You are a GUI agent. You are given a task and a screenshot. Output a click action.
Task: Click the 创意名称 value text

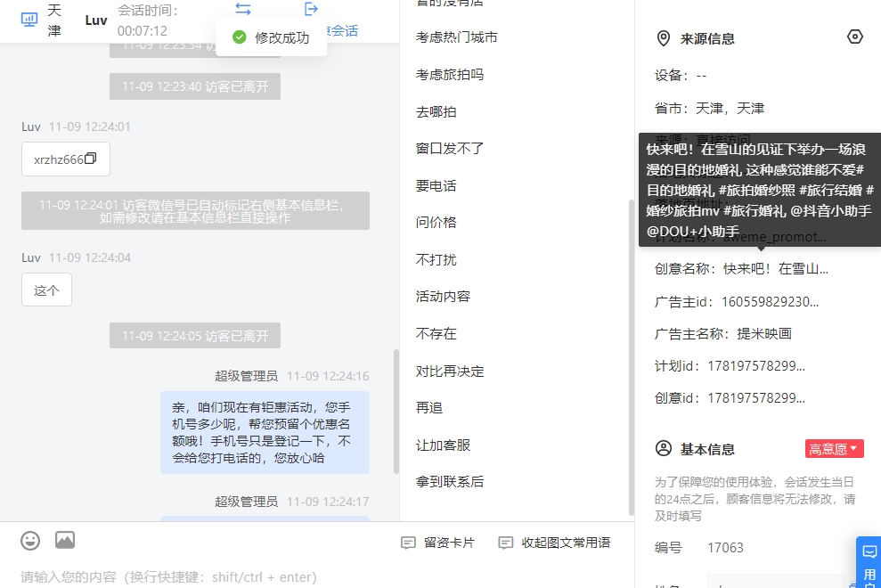click(775, 269)
